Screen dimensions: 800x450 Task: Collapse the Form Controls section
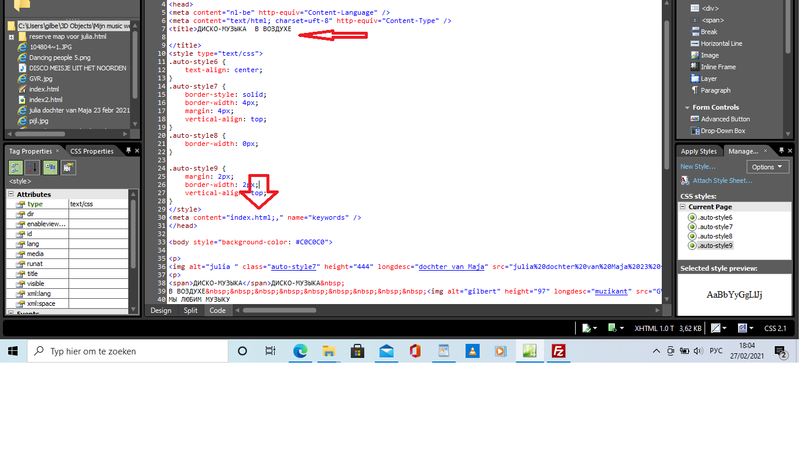point(684,107)
